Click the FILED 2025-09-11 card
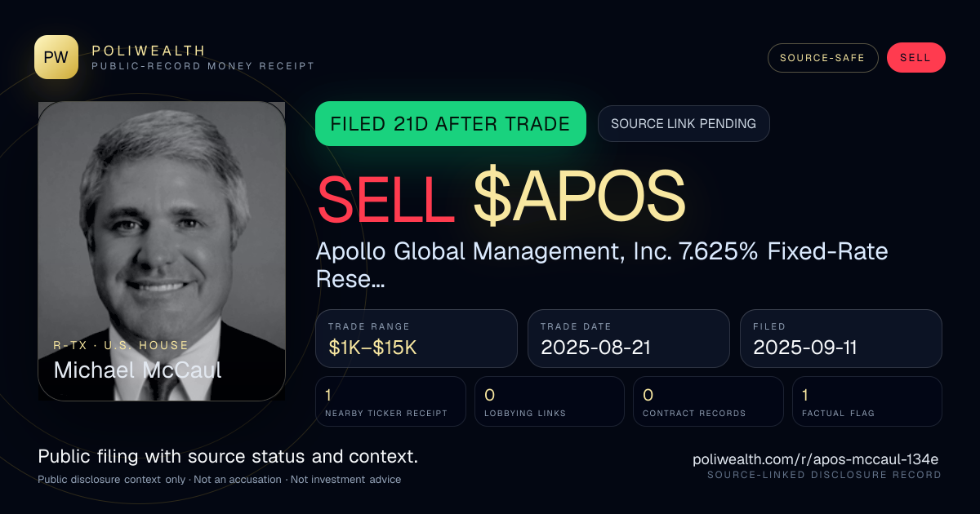 point(841,339)
